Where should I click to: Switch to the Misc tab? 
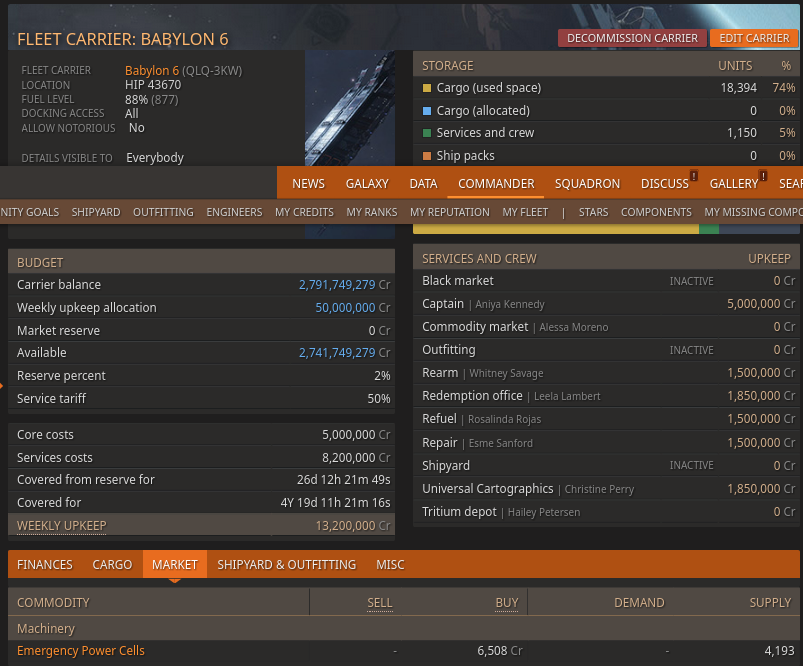coord(390,565)
